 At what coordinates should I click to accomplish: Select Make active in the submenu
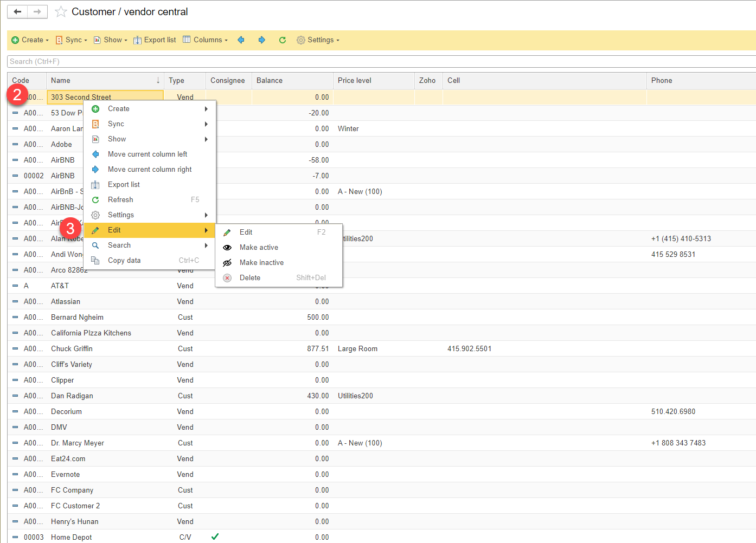(x=259, y=248)
